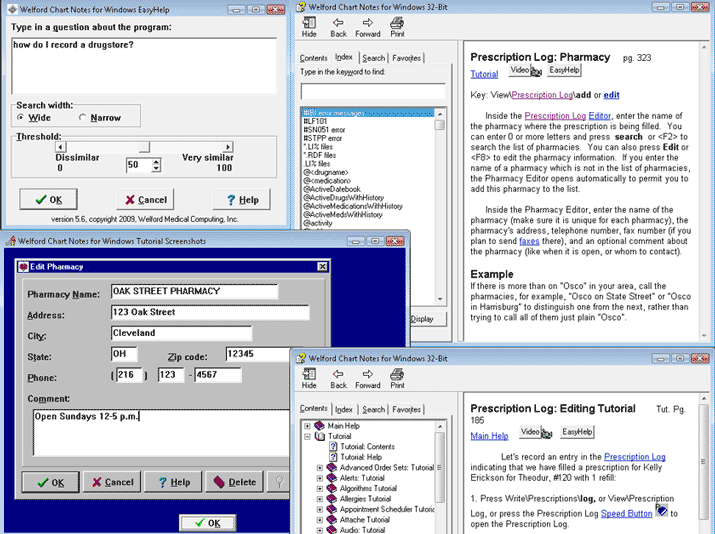715x534 pixels.
Task: Follow the faxes link in help text
Action: (x=529, y=241)
